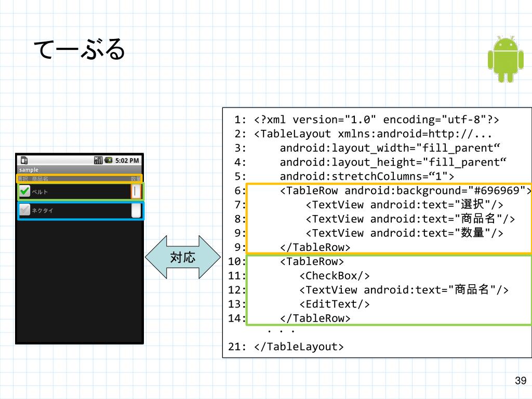Click the TextView 商品名 line on line 12
532x399 pixels.
pyautogui.click(x=404, y=290)
